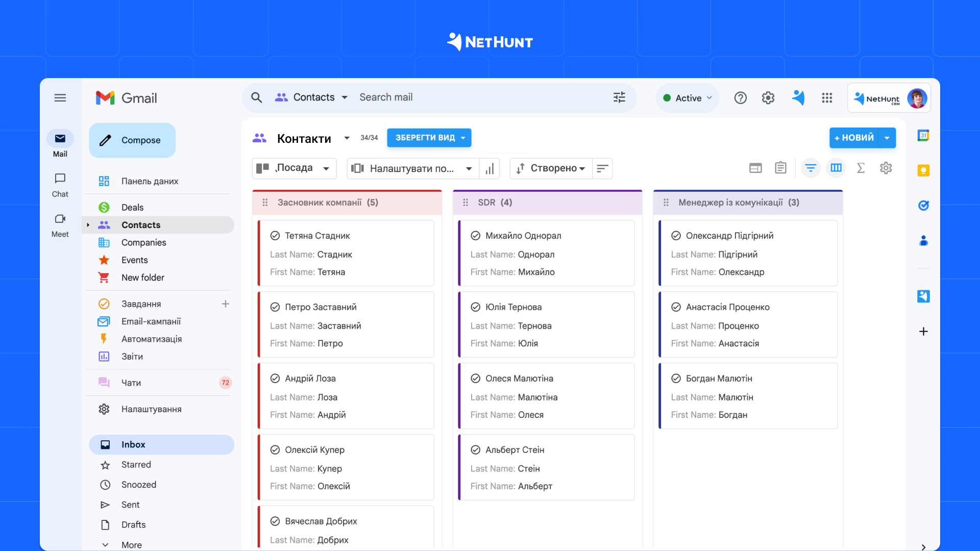The height and width of the screenshot is (551, 980).
Task: Switch to Mail in left rail
Action: [x=60, y=144]
